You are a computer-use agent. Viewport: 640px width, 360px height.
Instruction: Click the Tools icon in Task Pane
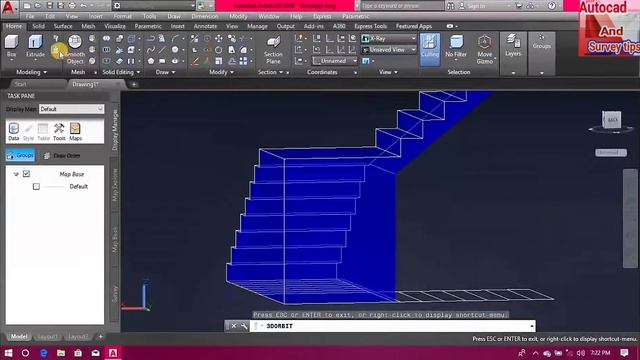pos(59,131)
